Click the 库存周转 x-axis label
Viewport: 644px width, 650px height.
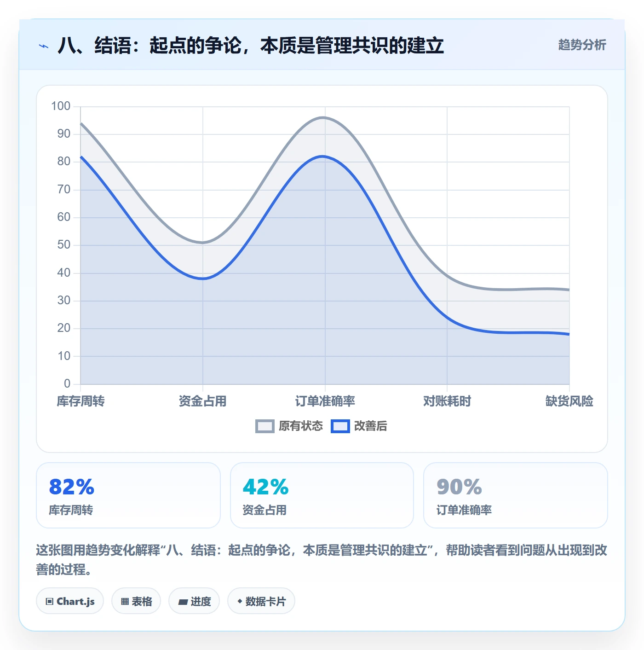click(80, 401)
